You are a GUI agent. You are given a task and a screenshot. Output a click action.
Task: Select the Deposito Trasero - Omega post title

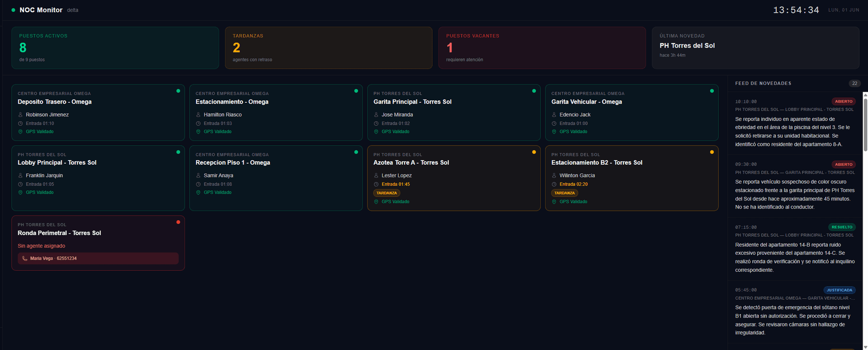click(x=55, y=102)
